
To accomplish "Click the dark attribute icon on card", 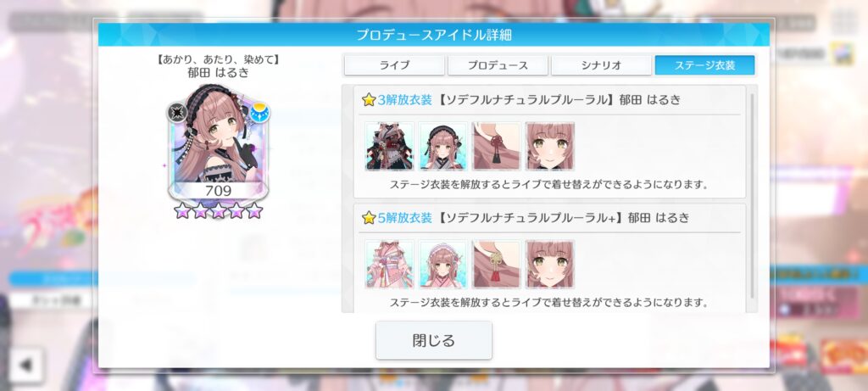I will tap(177, 113).
